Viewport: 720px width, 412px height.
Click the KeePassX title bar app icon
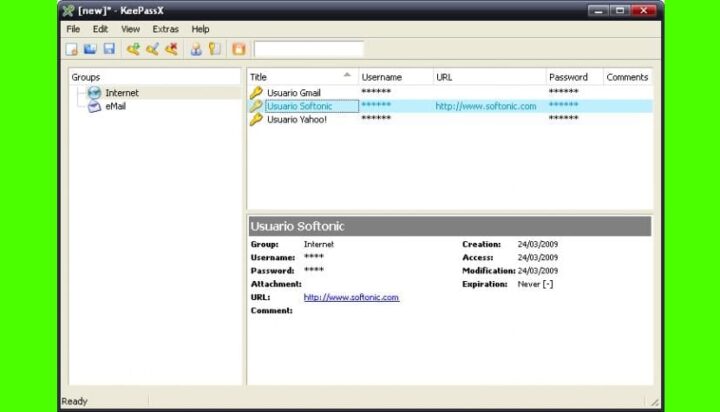coord(68,11)
